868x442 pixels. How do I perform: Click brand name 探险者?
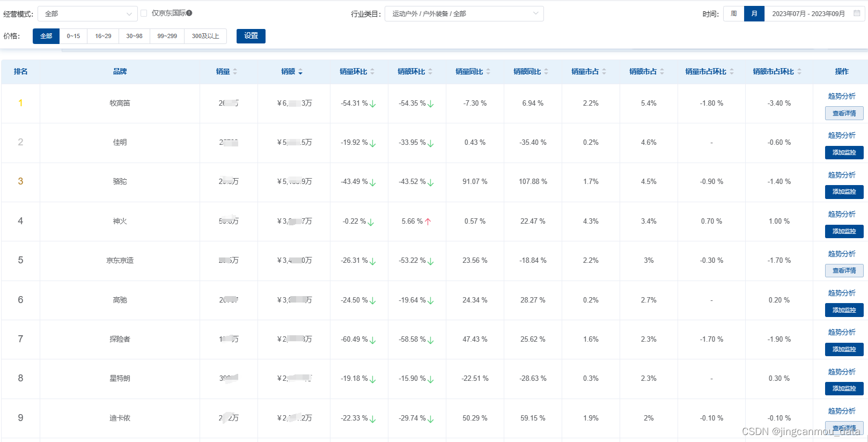(x=120, y=339)
